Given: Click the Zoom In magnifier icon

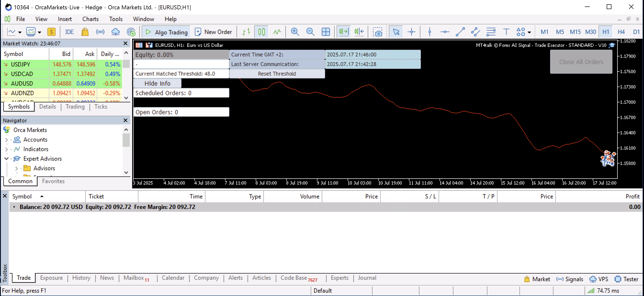Looking at the screenshot, I should coord(295,32).
